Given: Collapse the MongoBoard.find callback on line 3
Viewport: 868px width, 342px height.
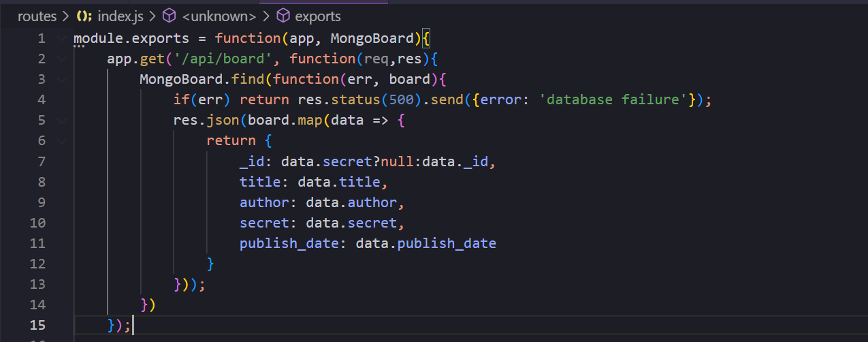Looking at the screenshot, I should pyautogui.click(x=63, y=79).
